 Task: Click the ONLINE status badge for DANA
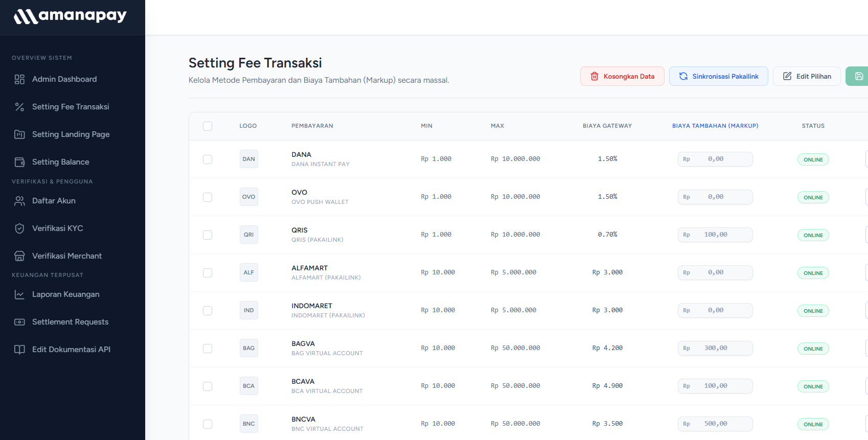coord(813,159)
